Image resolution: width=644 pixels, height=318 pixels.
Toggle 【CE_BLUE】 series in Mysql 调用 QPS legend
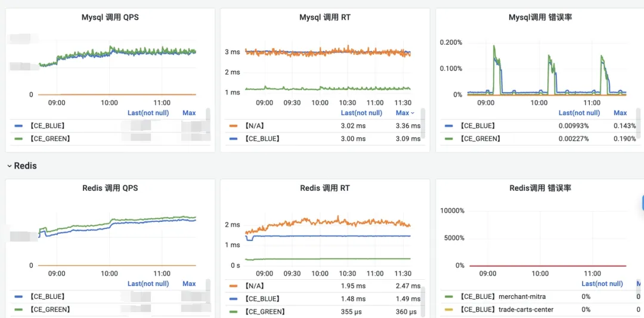click(x=48, y=126)
